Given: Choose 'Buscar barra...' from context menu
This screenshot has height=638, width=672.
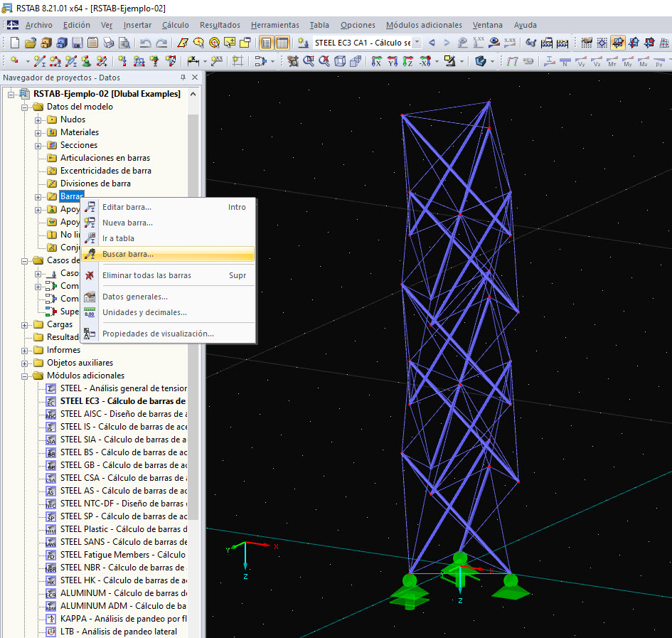Looking at the screenshot, I should (128, 254).
